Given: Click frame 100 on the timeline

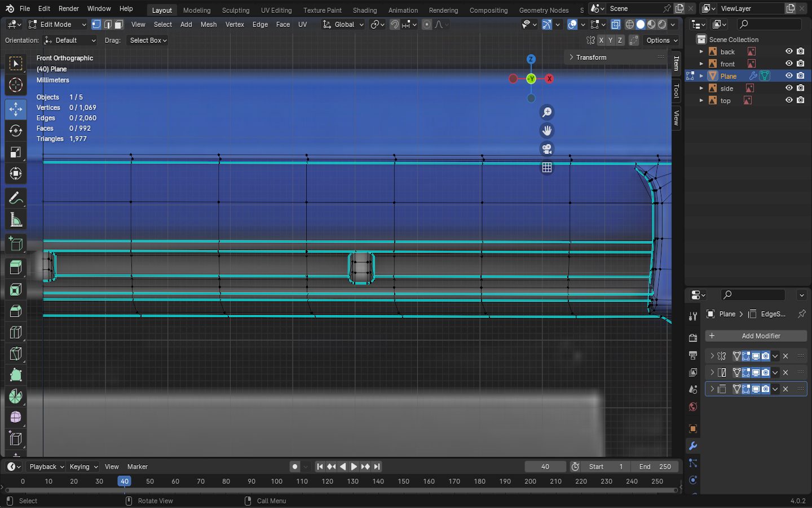Looking at the screenshot, I should click(276, 481).
